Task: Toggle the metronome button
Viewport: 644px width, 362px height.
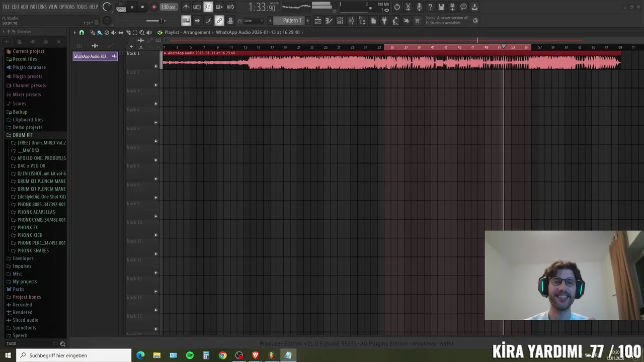Action: tap(186, 7)
